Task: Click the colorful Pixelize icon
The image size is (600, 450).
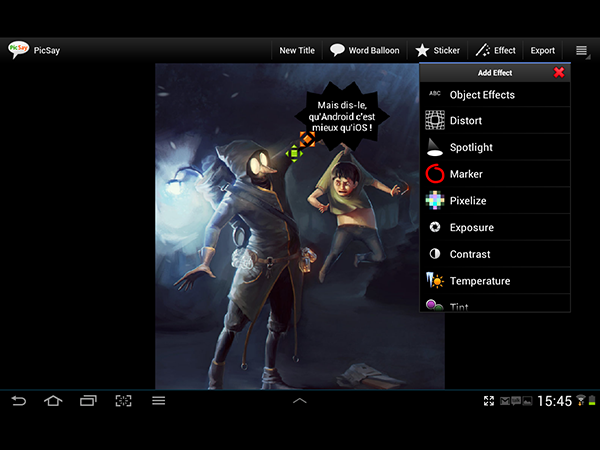Action: point(435,200)
